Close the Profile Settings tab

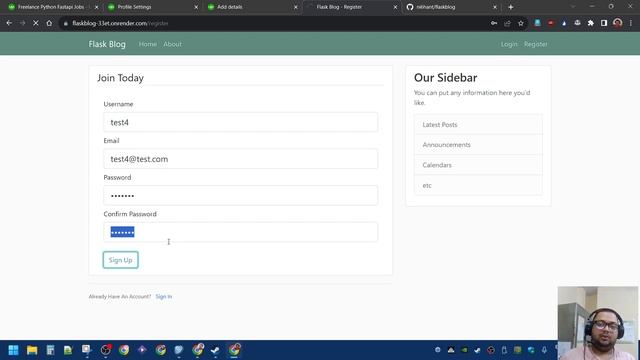pyautogui.click(x=196, y=7)
